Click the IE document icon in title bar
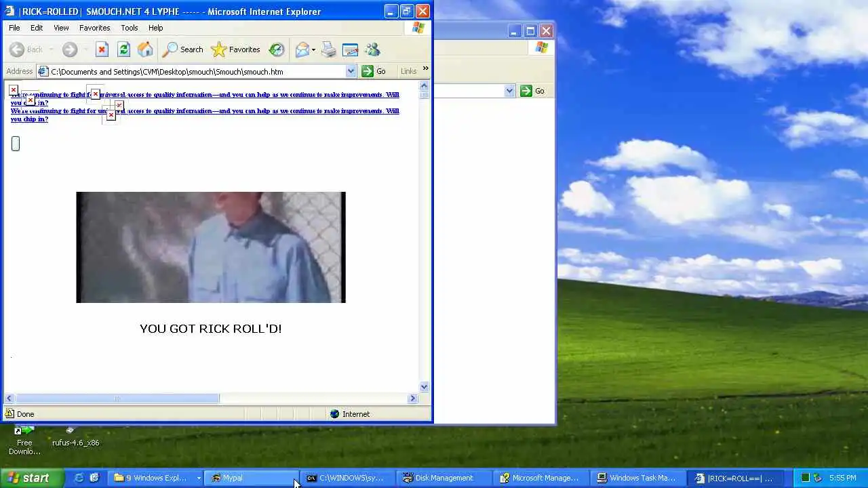Image resolution: width=868 pixels, height=488 pixels. pyautogui.click(x=10, y=11)
